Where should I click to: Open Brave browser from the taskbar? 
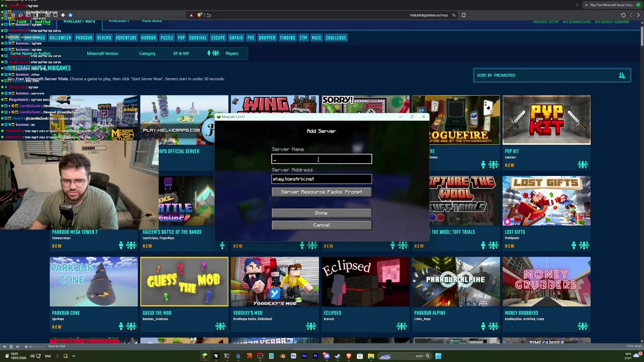point(349,356)
